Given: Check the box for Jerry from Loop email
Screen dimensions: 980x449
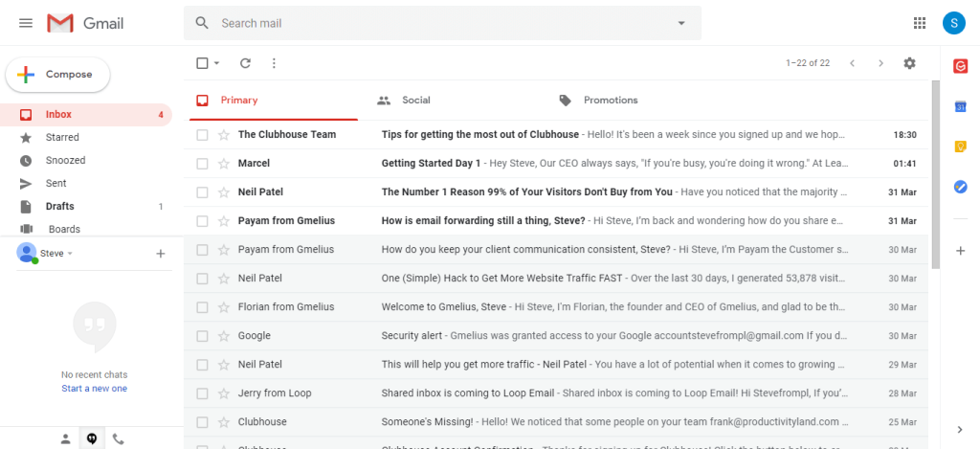Looking at the screenshot, I should (202, 393).
